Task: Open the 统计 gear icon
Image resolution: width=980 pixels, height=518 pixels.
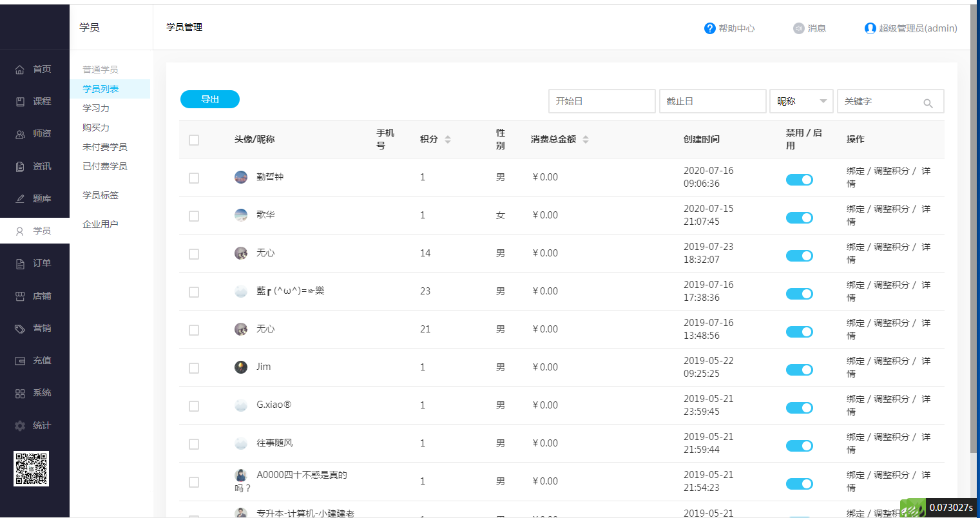Action: point(20,426)
